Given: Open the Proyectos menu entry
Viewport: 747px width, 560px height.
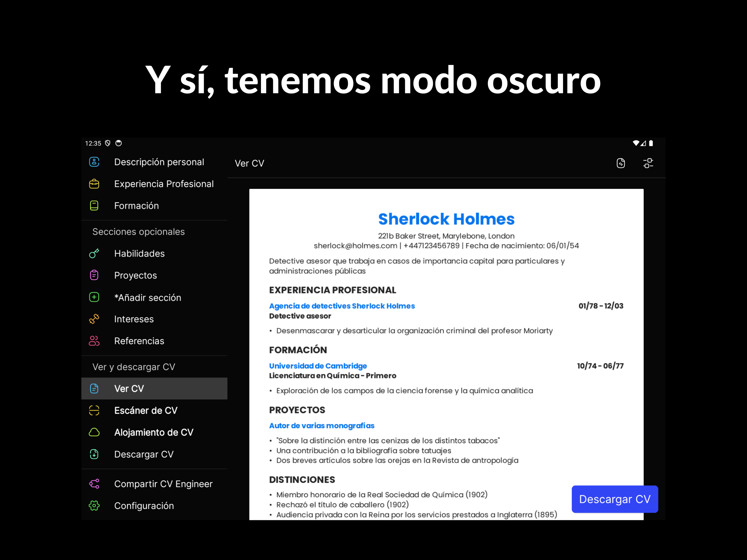Looking at the screenshot, I should (x=154, y=275).
